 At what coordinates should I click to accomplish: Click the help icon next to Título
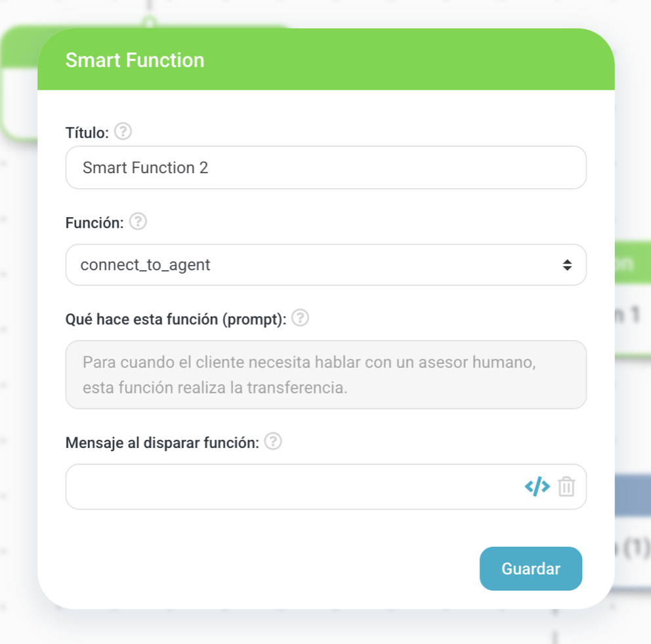tap(123, 132)
